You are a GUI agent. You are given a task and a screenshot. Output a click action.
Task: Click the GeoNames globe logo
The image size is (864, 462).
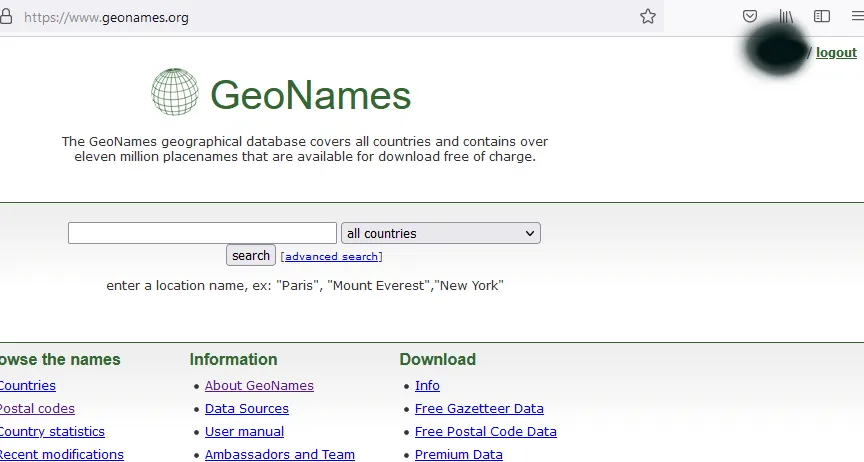(175, 92)
